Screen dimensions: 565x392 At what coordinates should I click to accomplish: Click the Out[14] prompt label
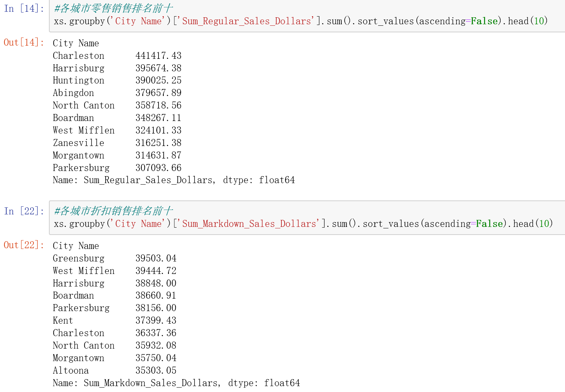click(x=24, y=43)
